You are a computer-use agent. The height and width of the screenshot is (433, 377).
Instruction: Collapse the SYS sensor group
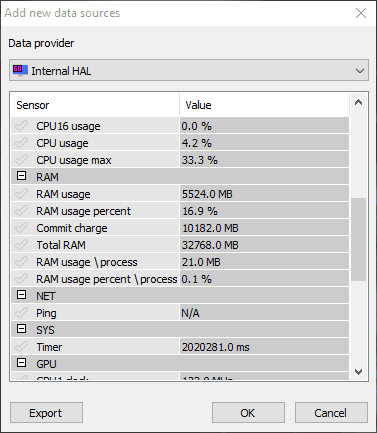[x=21, y=329]
